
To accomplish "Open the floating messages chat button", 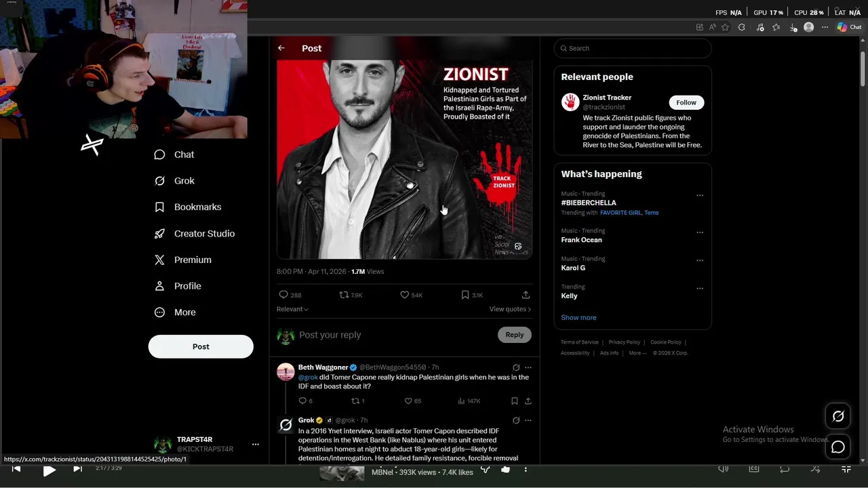I will [x=838, y=447].
